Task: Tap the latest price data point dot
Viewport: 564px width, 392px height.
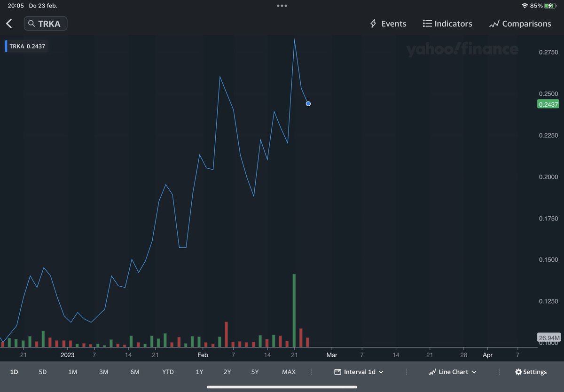Action: 308,104
